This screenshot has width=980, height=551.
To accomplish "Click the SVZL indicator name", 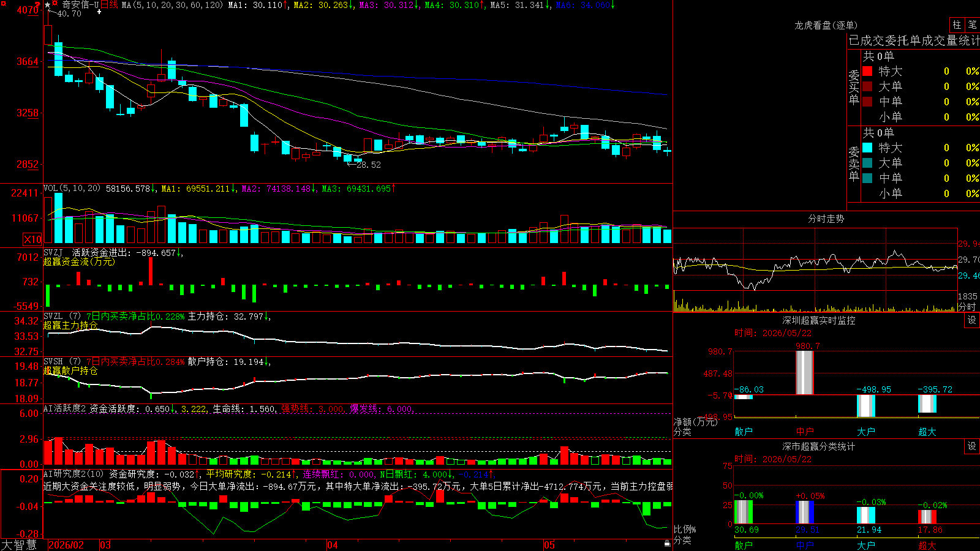I will [53, 317].
